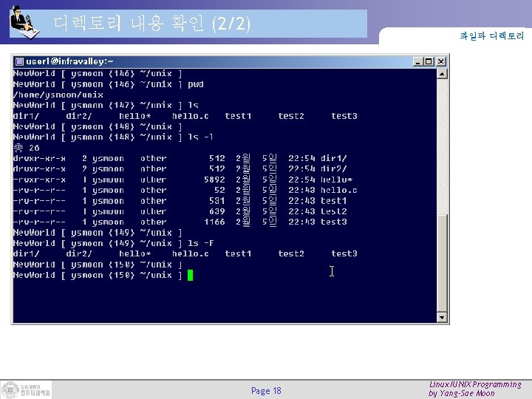532x399 pixels.
Task: Click the terminal scrollbar down arrow
Action: click(442, 317)
